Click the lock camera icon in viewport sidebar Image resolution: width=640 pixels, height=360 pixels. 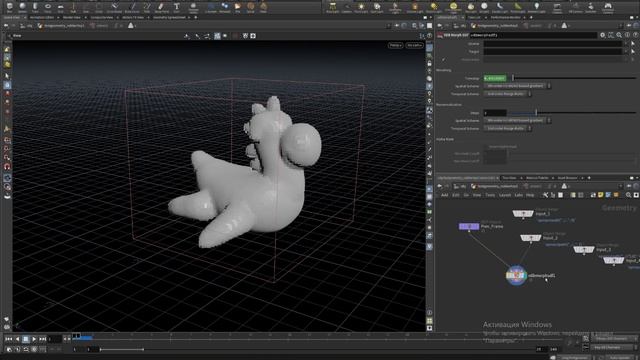click(x=429, y=63)
